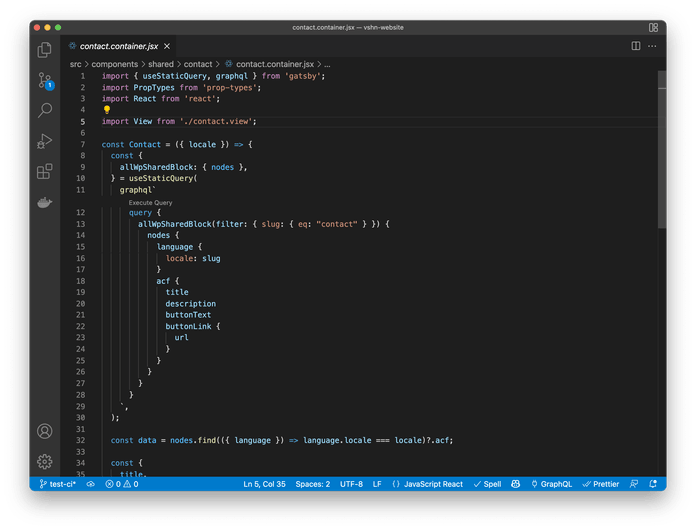Click the lightbulb code action icon

(107, 110)
